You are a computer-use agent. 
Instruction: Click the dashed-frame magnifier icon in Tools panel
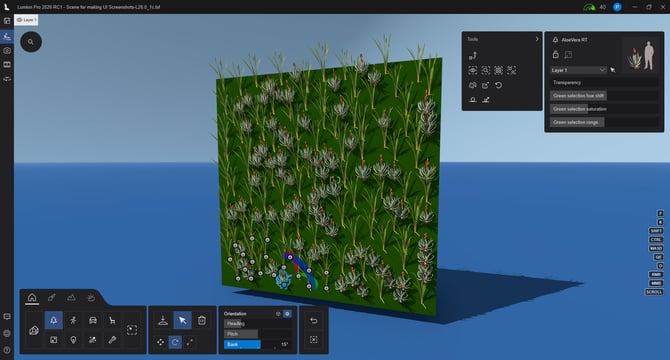[x=486, y=70]
